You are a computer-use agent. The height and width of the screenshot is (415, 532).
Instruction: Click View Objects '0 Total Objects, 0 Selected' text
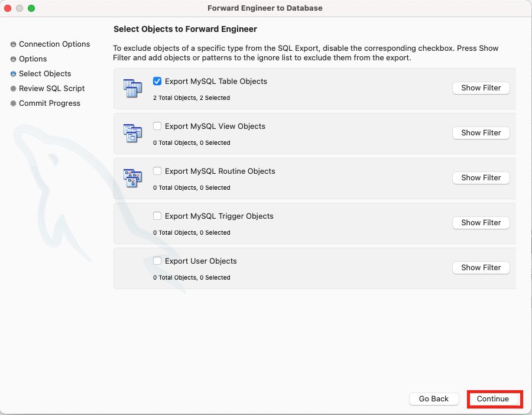tap(192, 143)
